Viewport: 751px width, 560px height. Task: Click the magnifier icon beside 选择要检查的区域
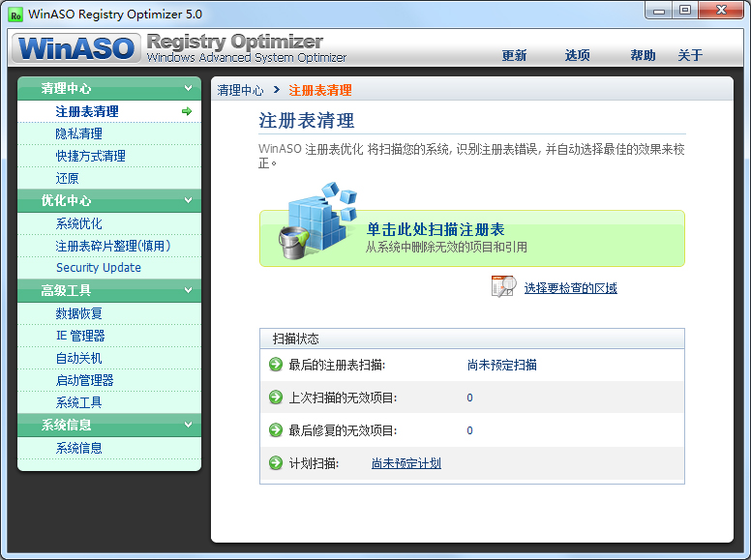(x=503, y=286)
